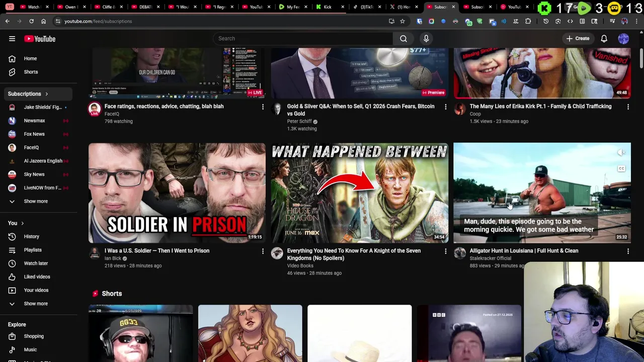Open the BBC Shorts video thumbnail

(469, 333)
